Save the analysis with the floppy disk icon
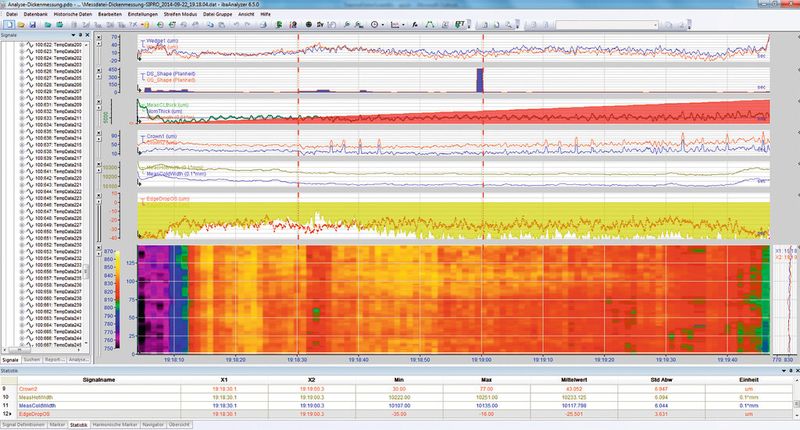The image size is (800, 430). (x=33, y=24)
